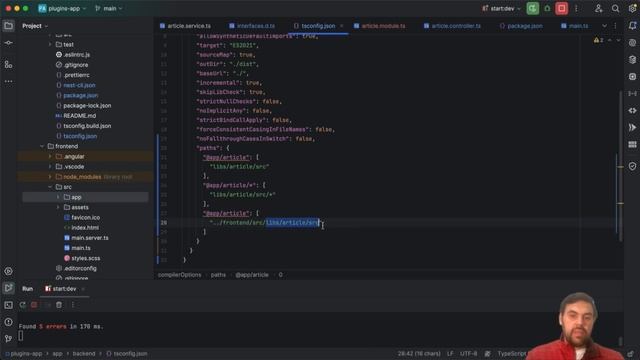Open the Commit tool window icon
Image resolution: width=640 pixels, height=360 pixels.
click(8, 43)
